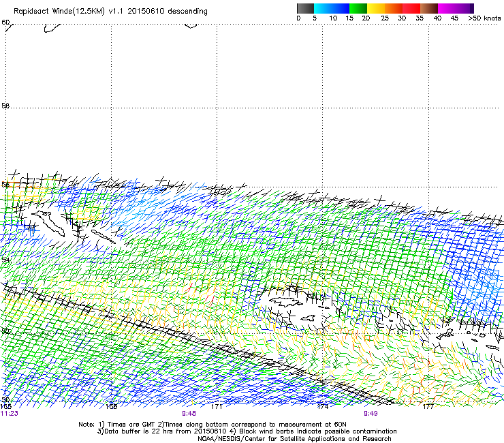Click the '9:49' swath time label

coord(371,414)
